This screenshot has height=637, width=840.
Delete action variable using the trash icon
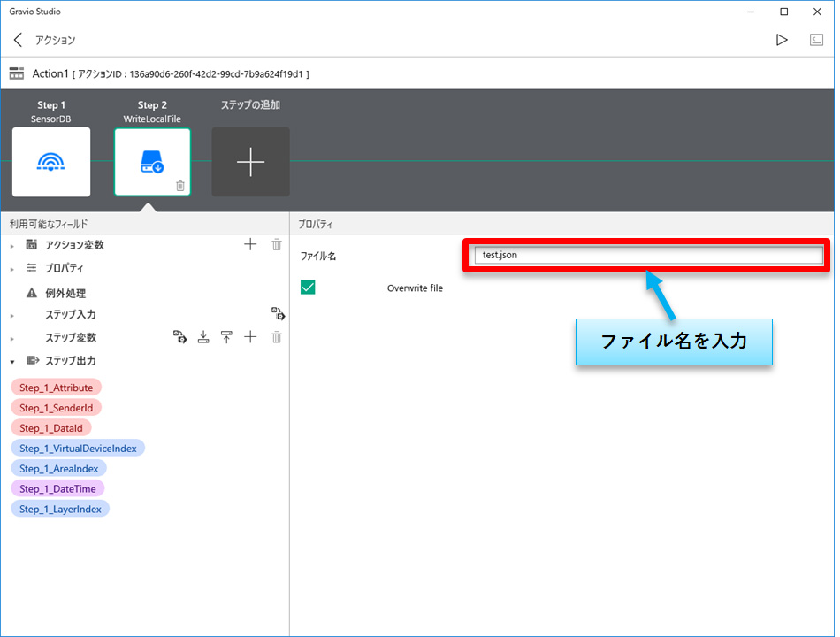pos(277,244)
